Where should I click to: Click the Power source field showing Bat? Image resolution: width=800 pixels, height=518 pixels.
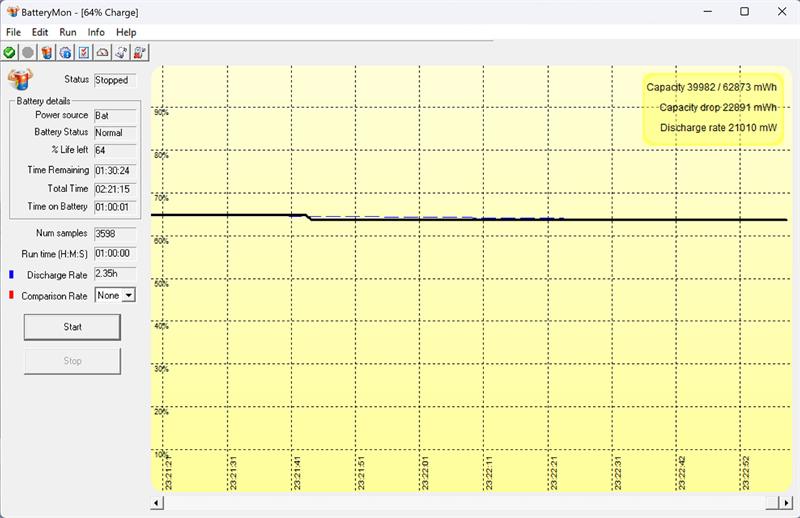coord(115,116)
